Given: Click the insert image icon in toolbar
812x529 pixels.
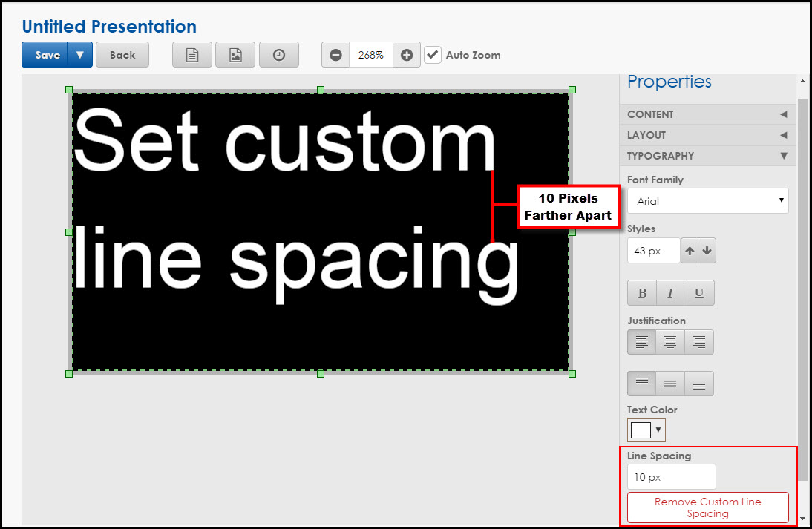Looking at the screenshot, I should (235, 55).
